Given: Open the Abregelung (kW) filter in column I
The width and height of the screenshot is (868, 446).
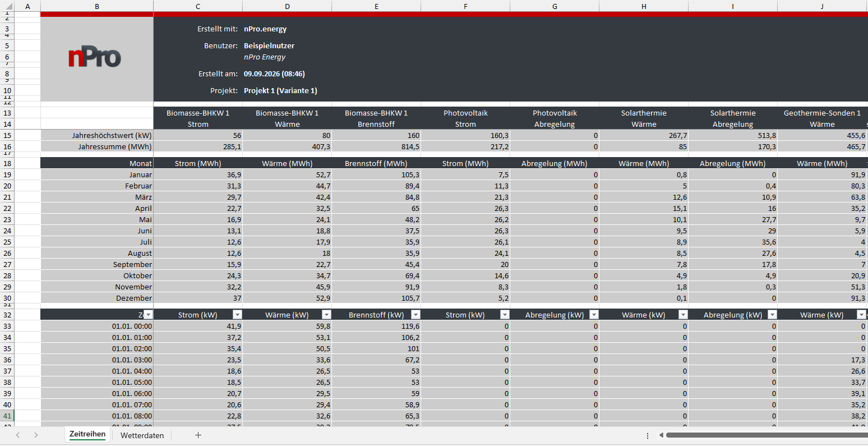Looking at the screenshot, I should coord(772,315).
